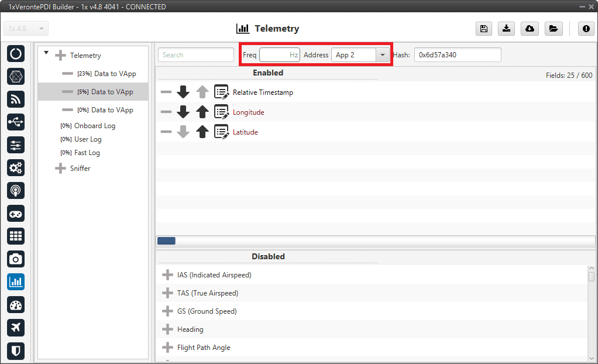
Task: Open the Telemetry bar-chart sidebar icon
Action: pyautogui.click(x=16, y=282)
